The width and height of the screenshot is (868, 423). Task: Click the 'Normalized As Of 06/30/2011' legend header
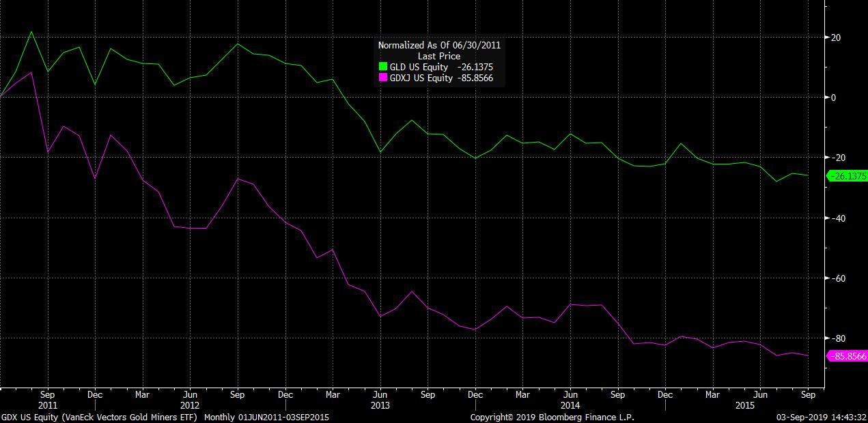pyautogui.click(x=440, y=45)
